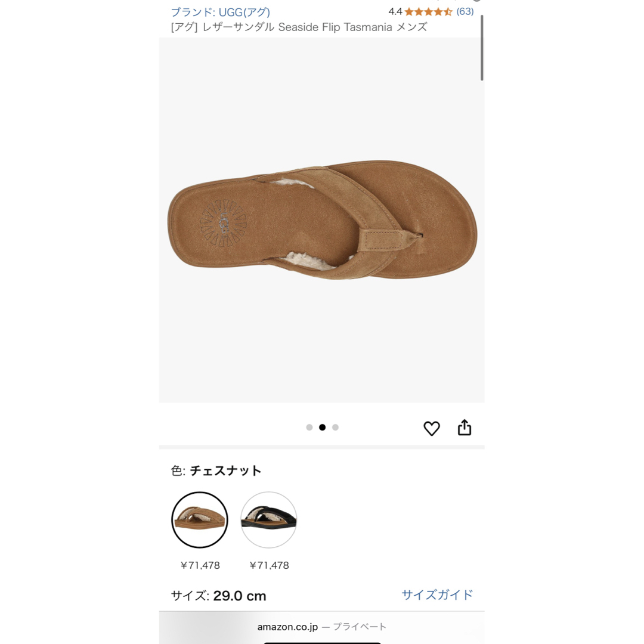
Task: Click the vertical page scrollbar
Action: tap(482, 48)
